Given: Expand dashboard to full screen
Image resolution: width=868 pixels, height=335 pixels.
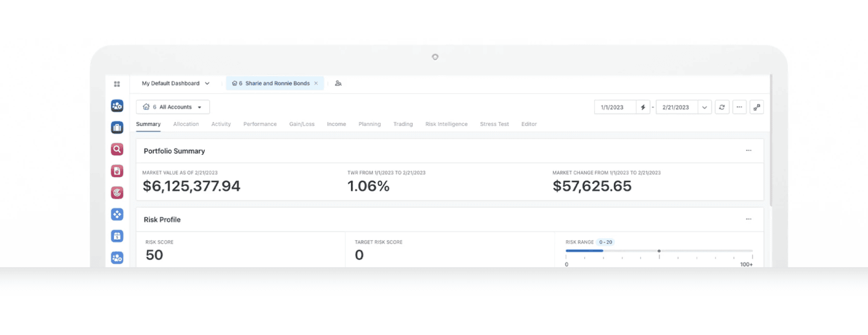Looking at the screenshot, I should point(757,107).
